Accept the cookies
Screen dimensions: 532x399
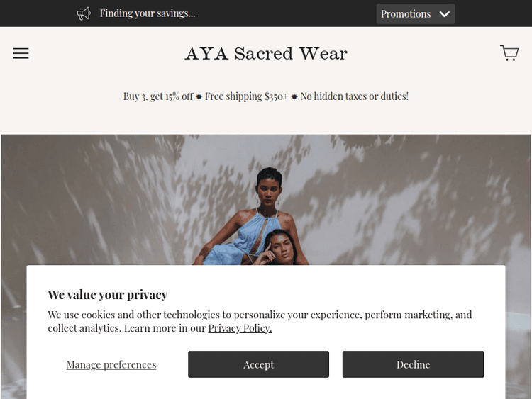pyautogui.click(x=258, y=364)
